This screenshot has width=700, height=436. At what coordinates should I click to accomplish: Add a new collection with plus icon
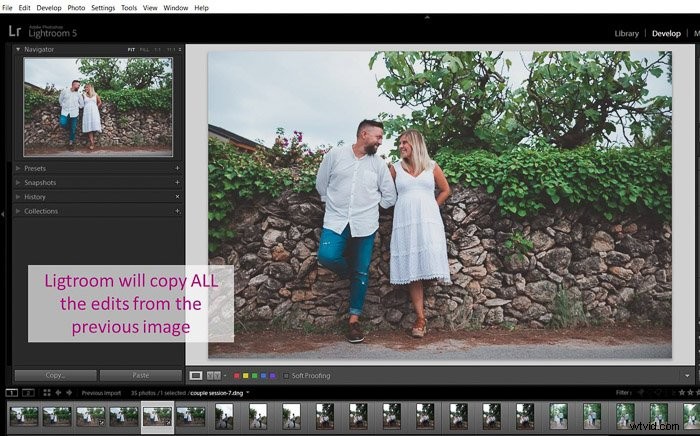(x=177, y=211)
